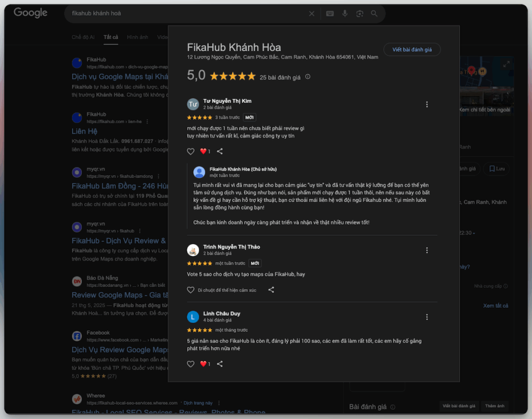Click inside the fikahub khánh hoà search field
532x419 pixels.
pyautogui.click(x=187, y=13)
